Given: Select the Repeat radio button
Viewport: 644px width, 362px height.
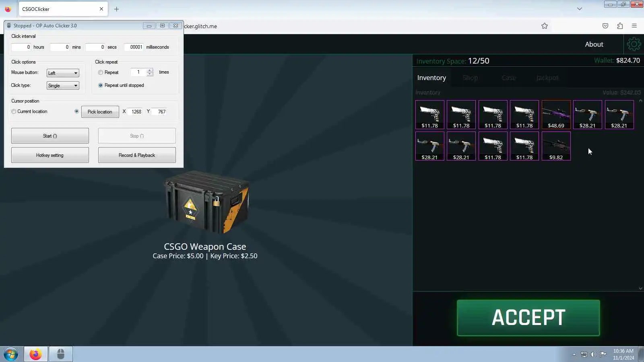Looking at the screenshot, I should [101, 72].
